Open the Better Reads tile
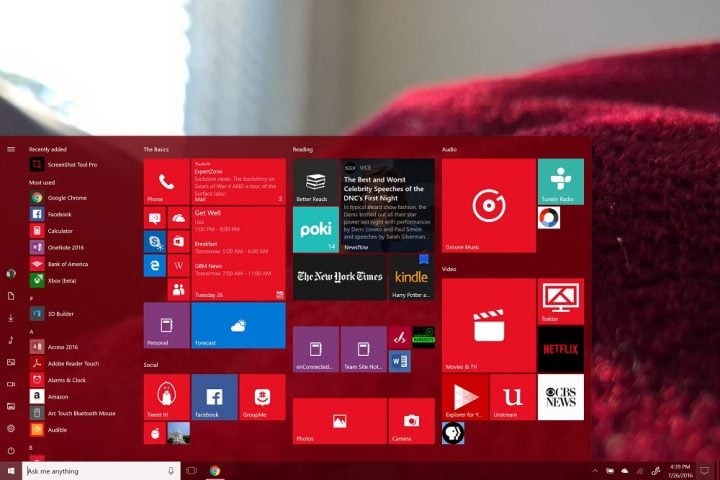720x480 pixels. (316, 182)
